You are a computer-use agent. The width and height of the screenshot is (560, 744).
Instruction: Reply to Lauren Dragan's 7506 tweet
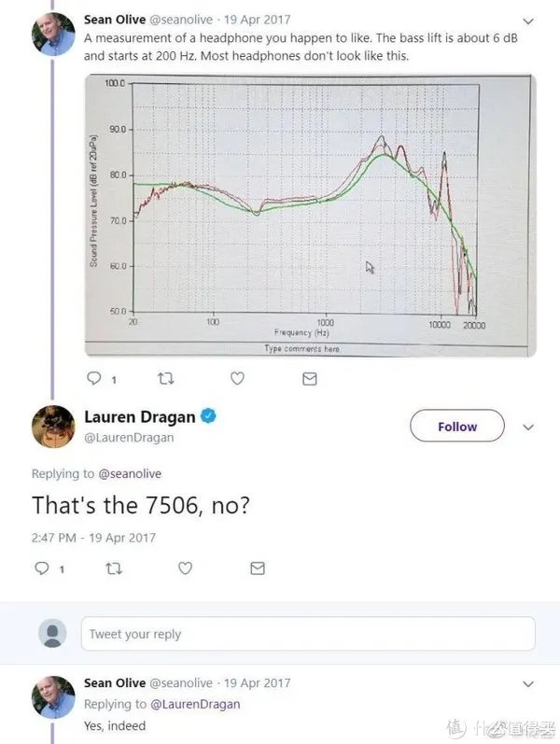coord(41,568)
